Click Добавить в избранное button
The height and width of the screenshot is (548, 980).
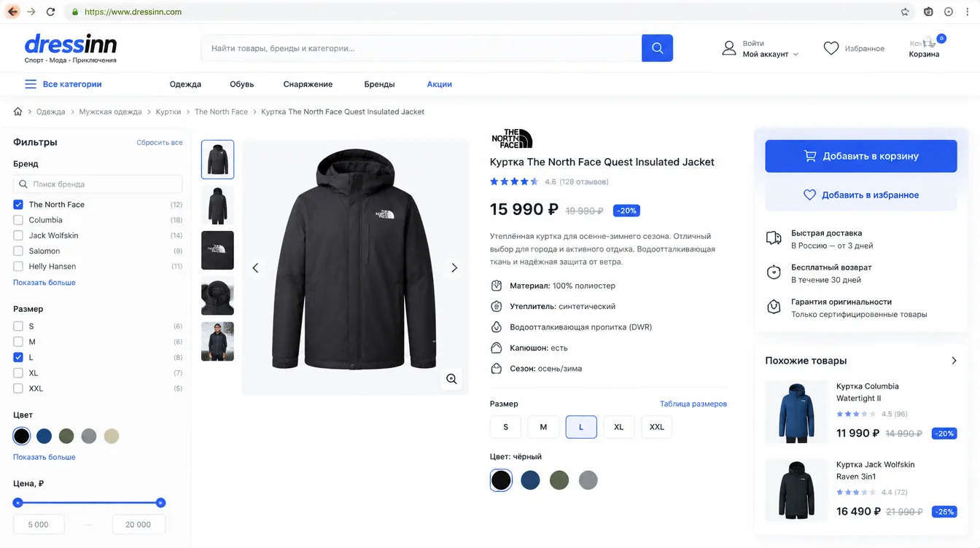[860, 195]
